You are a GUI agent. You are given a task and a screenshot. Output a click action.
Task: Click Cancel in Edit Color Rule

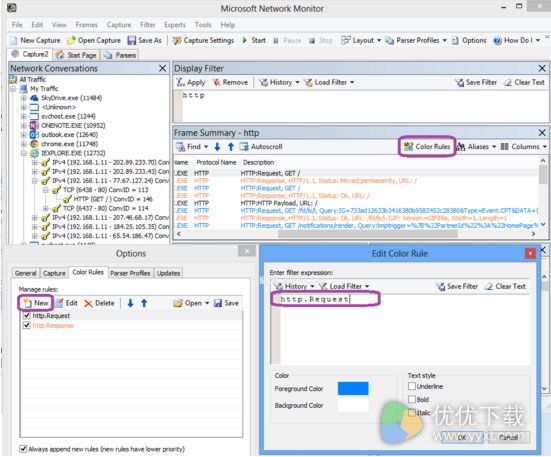pos(508,437)
